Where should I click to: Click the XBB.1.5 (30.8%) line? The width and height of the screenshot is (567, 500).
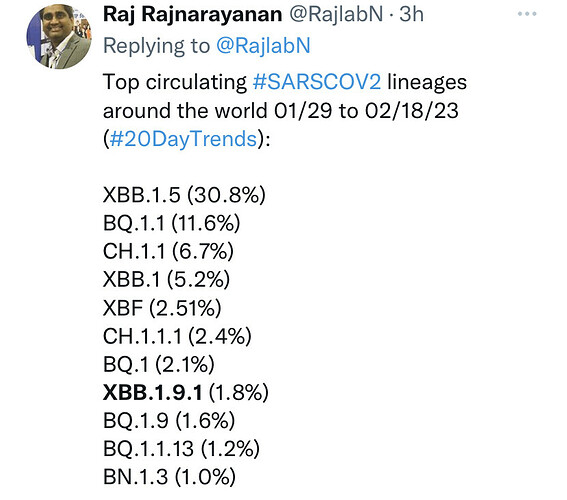click(x=184, y=195)
